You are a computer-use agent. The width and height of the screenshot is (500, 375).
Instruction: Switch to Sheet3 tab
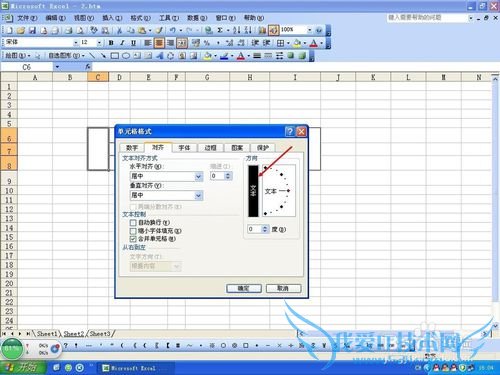[x=100, y=334]
